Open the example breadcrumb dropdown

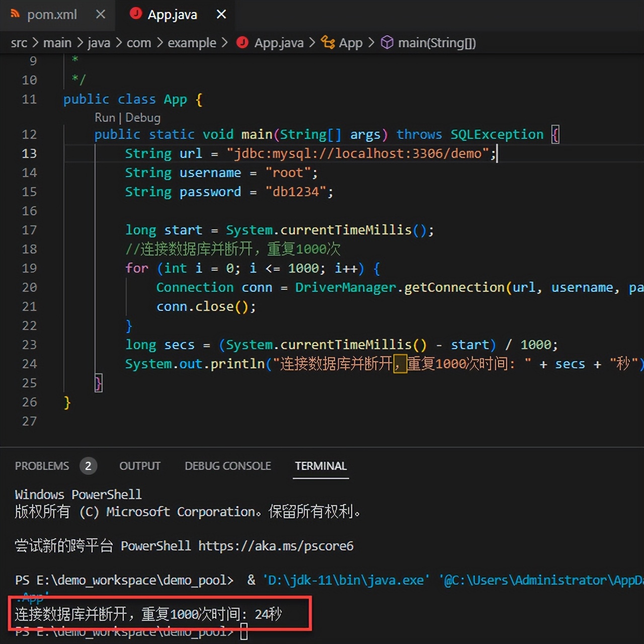192,43
